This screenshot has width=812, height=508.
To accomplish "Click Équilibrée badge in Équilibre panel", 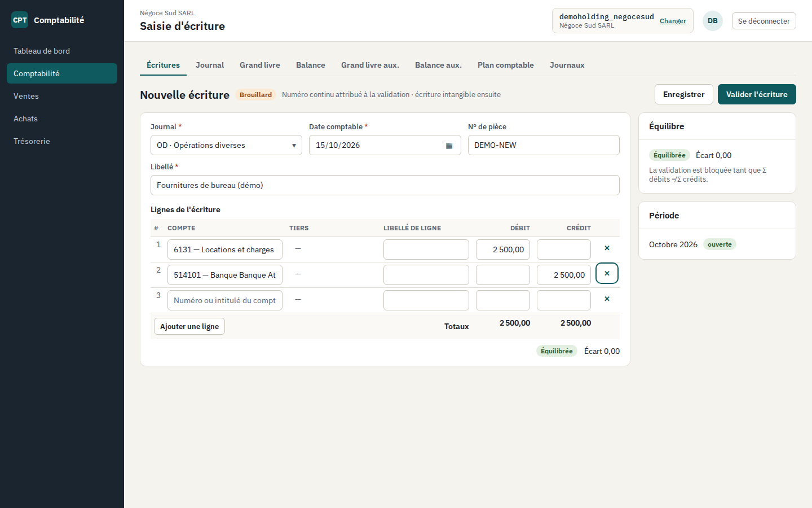I will pyautogui.click(x=669, y=155).
